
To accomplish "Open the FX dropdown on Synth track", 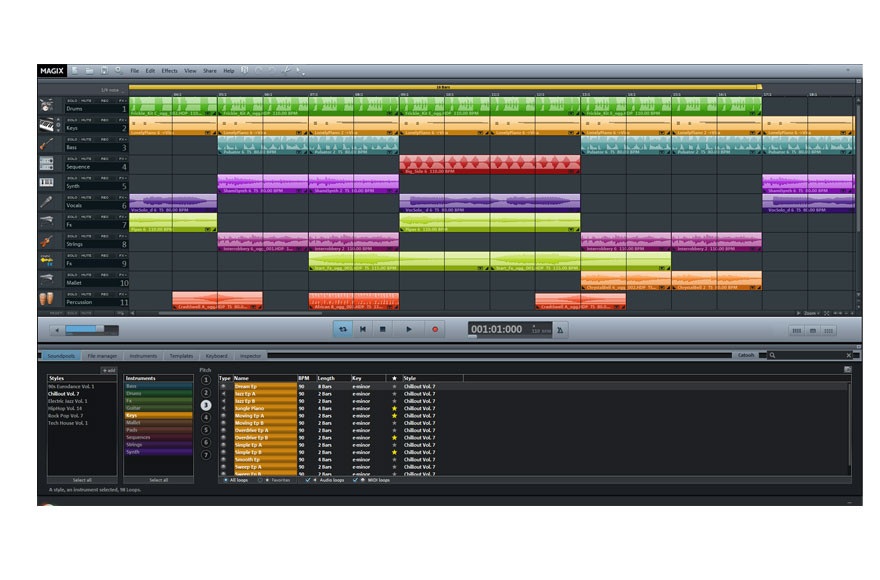I will coord(122,178).
